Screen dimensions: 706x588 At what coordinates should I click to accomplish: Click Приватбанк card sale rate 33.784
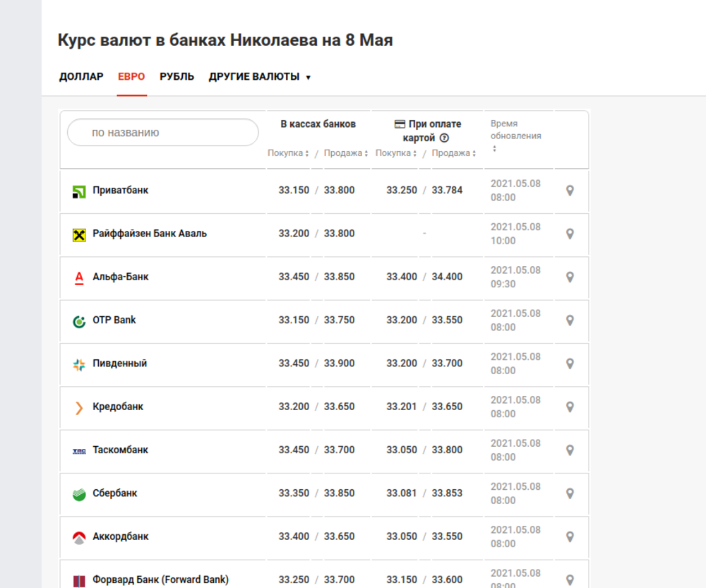(x=447, y=190)
